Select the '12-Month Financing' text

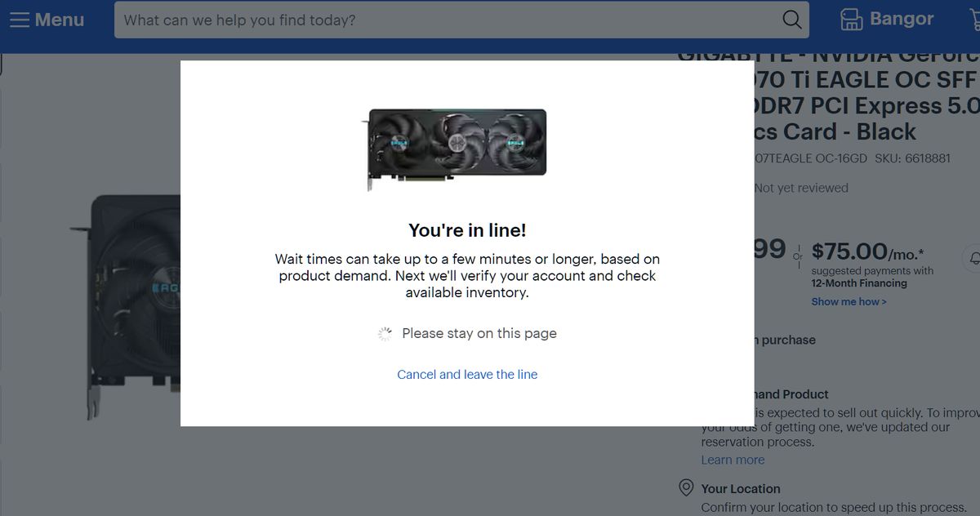[x=859, y=283]
